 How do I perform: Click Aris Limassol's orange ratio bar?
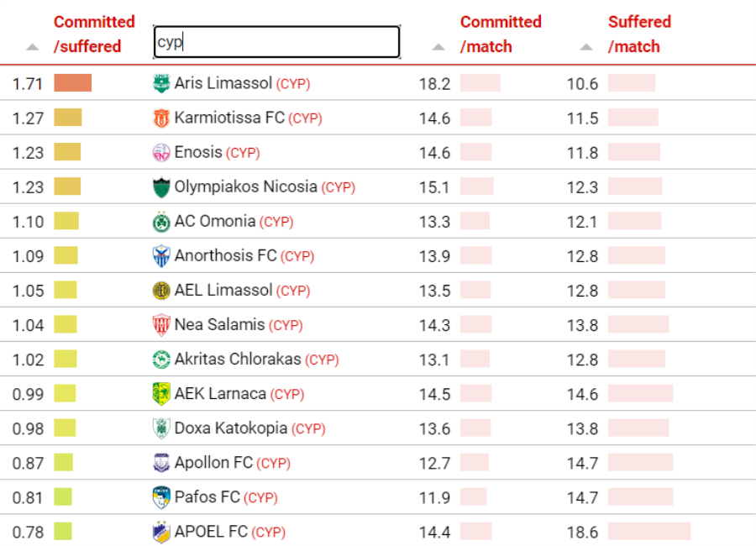[x=72, y=83]
